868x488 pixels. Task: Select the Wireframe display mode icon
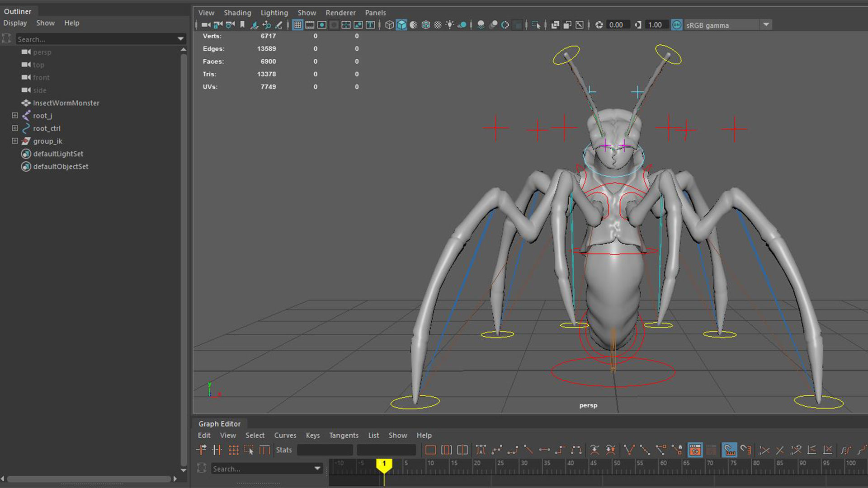click(x=390, y=25)
